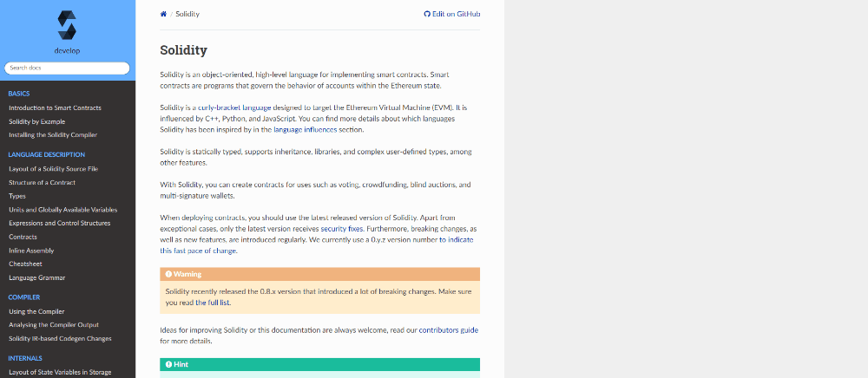Follow the curly-bracket language link

[x=234, y=108]
